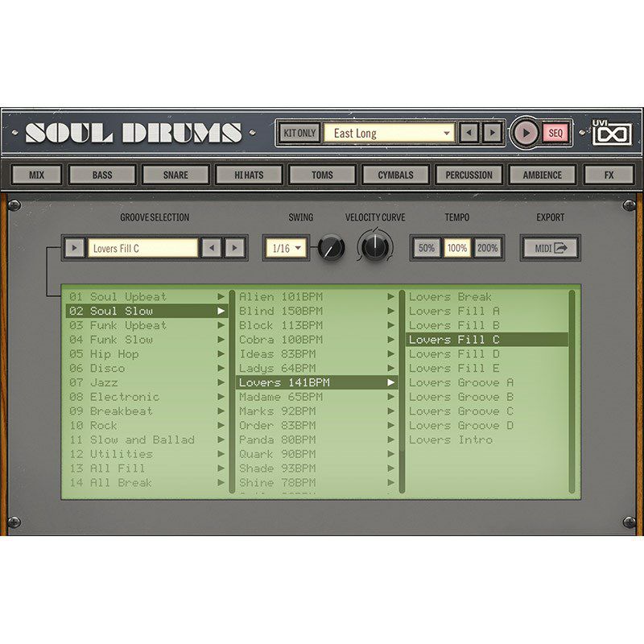This screenshot has height=644, width=644.
Task: Expand Alien 101BPM arrow
Action: click(390, 296)
